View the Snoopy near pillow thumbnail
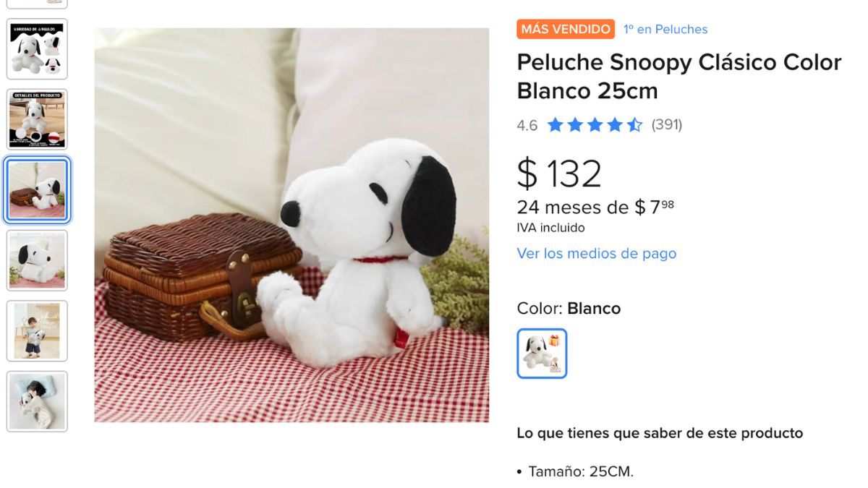The image size is (868, 488). click(37, 260)
